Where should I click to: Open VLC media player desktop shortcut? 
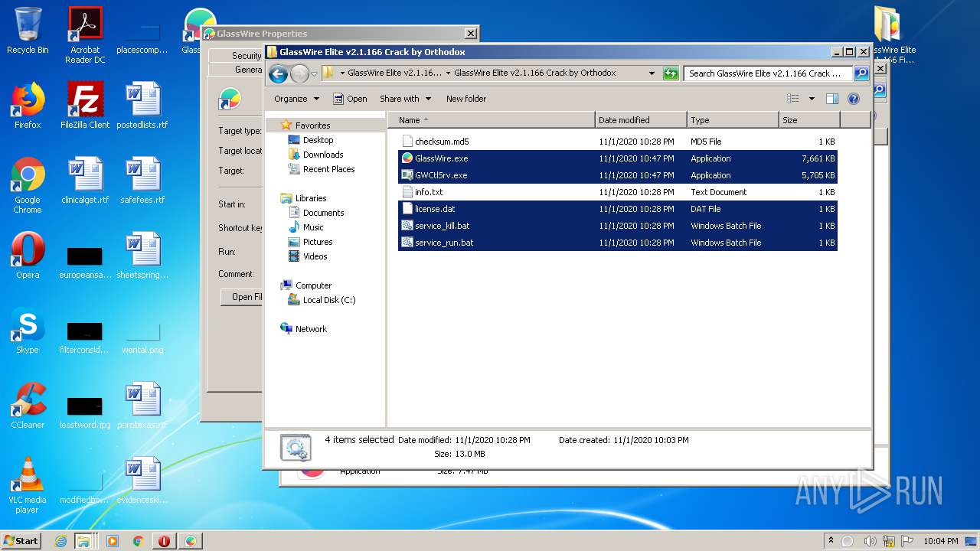click(x=28, y=485)
